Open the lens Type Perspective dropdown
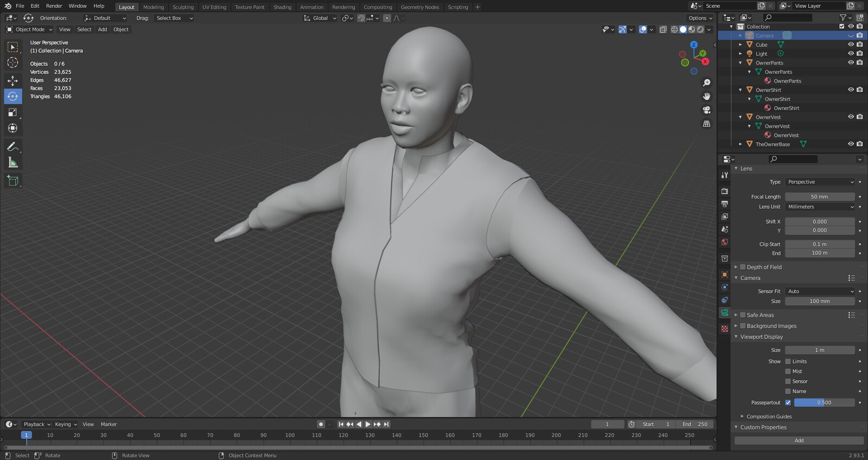Screen dimensions: 868x460 pos(820,182)
